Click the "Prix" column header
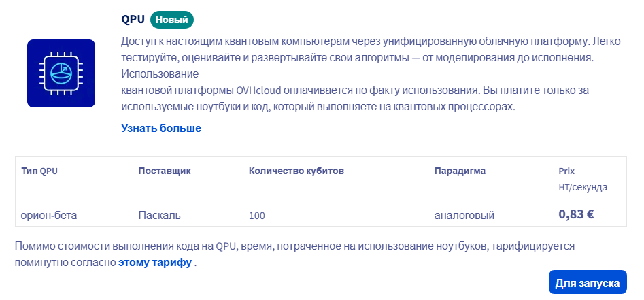644x300 pixels. 566,171
